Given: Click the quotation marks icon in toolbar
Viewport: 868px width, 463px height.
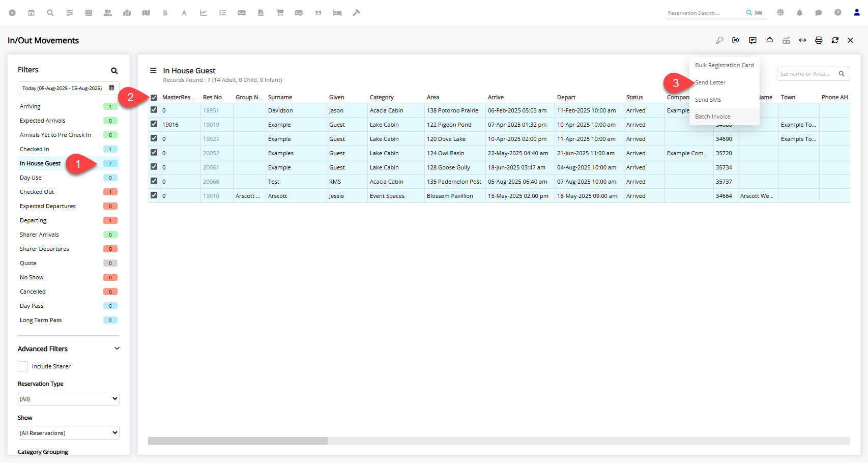Looking at the screenshot, I should (x=318, y=13).
